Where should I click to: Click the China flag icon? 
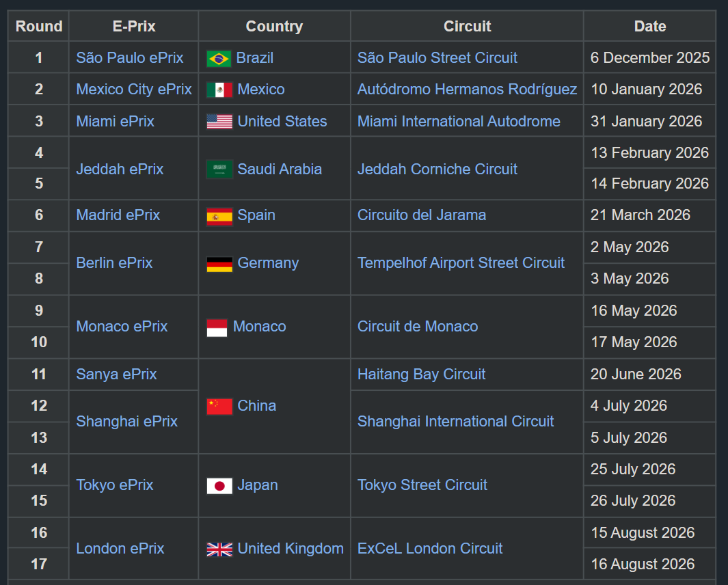tap(219, 407)
